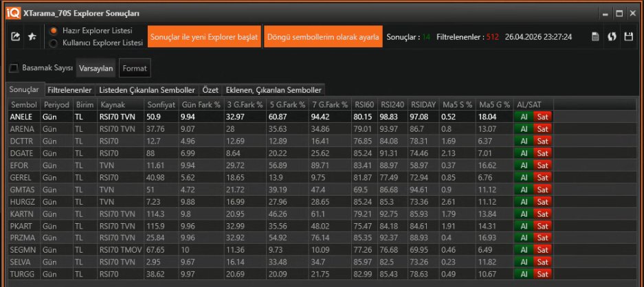Click Al button in the TURGG row
Screen dimensions: 644x287
(524, 274)
